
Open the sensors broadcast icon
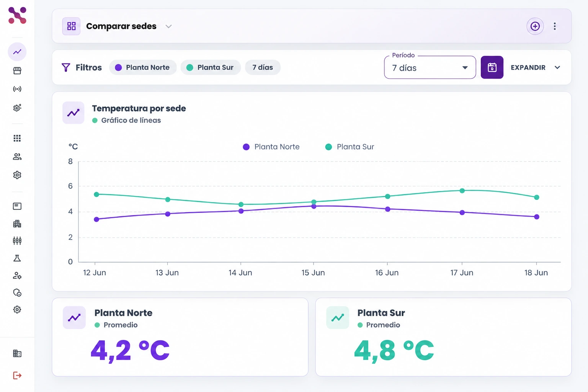(x=17, y=89)
